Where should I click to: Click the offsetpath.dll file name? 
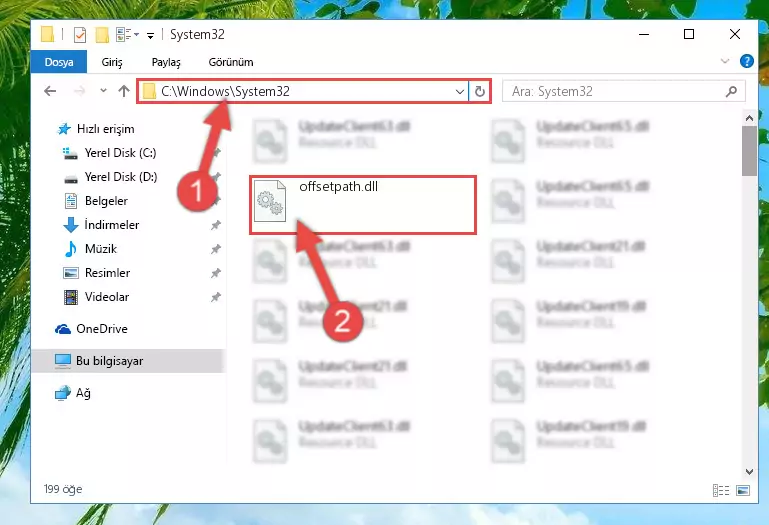click(338, 186)
